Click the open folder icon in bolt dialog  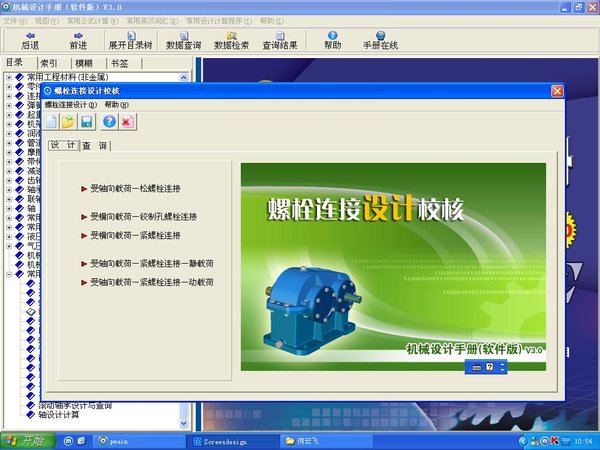coord(68,122)
